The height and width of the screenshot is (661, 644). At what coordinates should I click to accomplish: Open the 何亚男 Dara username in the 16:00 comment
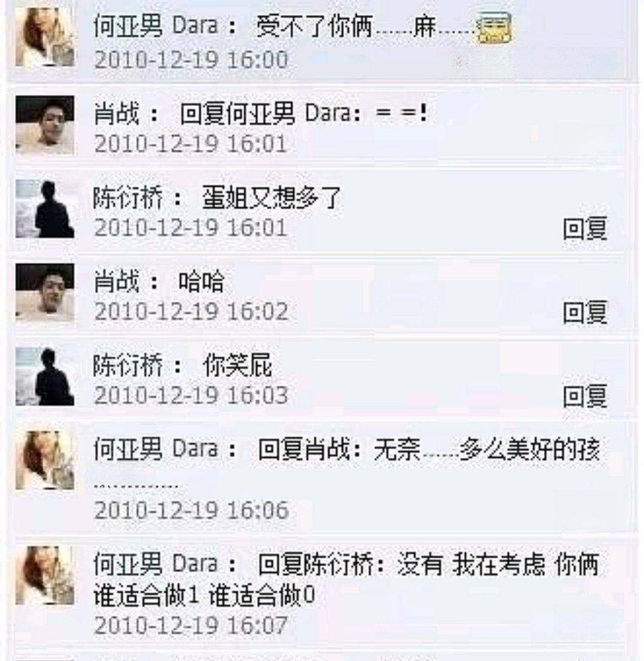[155, 26]
